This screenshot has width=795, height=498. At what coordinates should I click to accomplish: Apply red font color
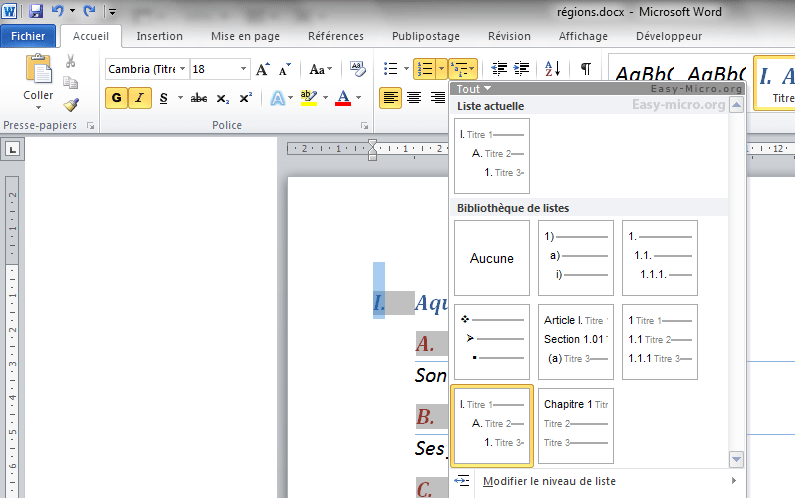[x=343, y=98]
